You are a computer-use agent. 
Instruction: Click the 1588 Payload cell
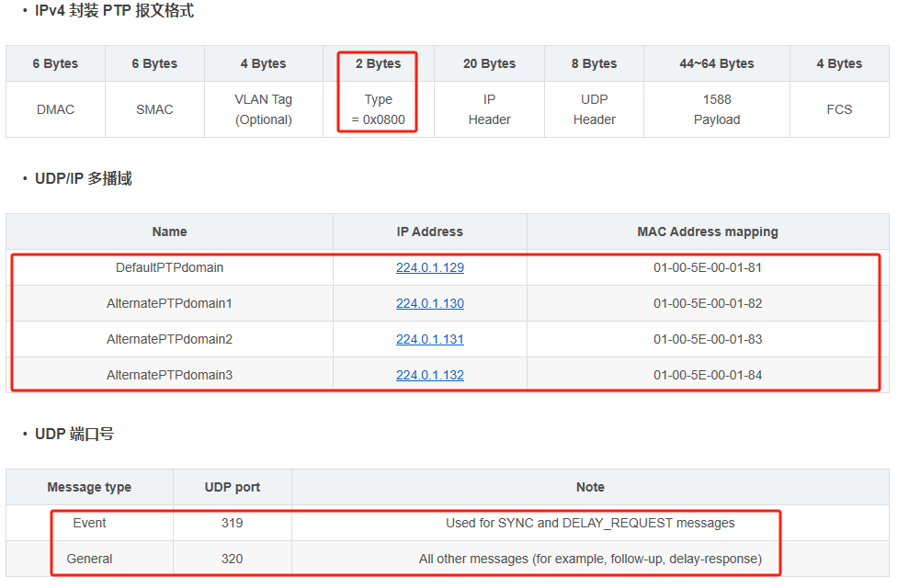[x=716, y=109]
